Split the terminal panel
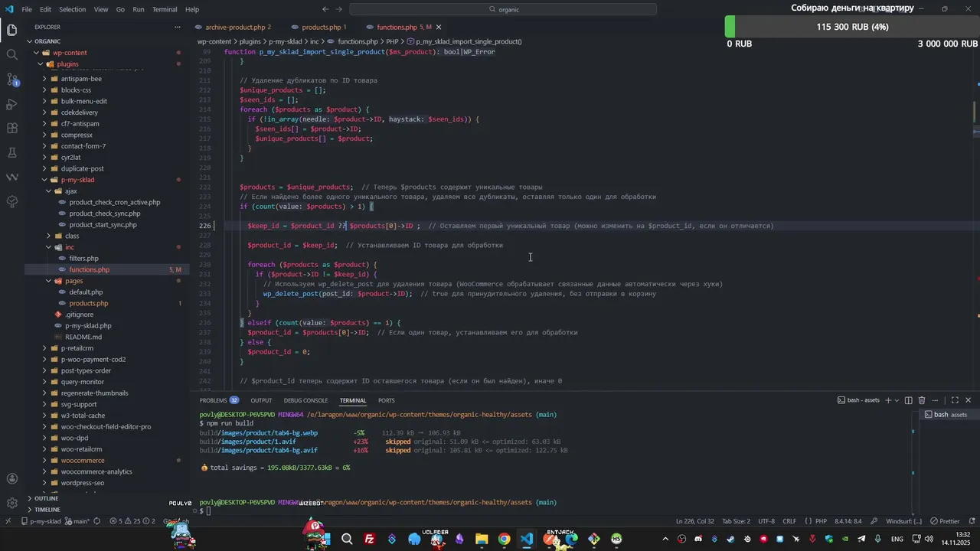 909,400
